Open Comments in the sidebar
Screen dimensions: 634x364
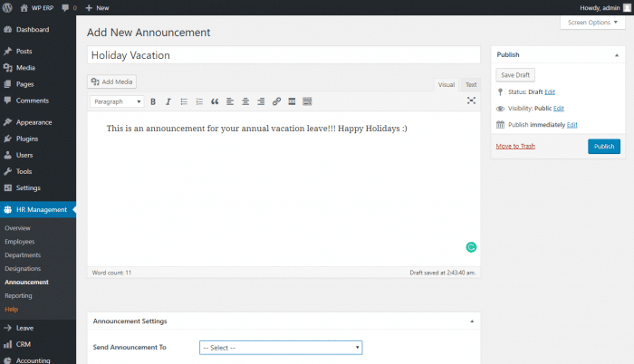click(x=38, y=101)
